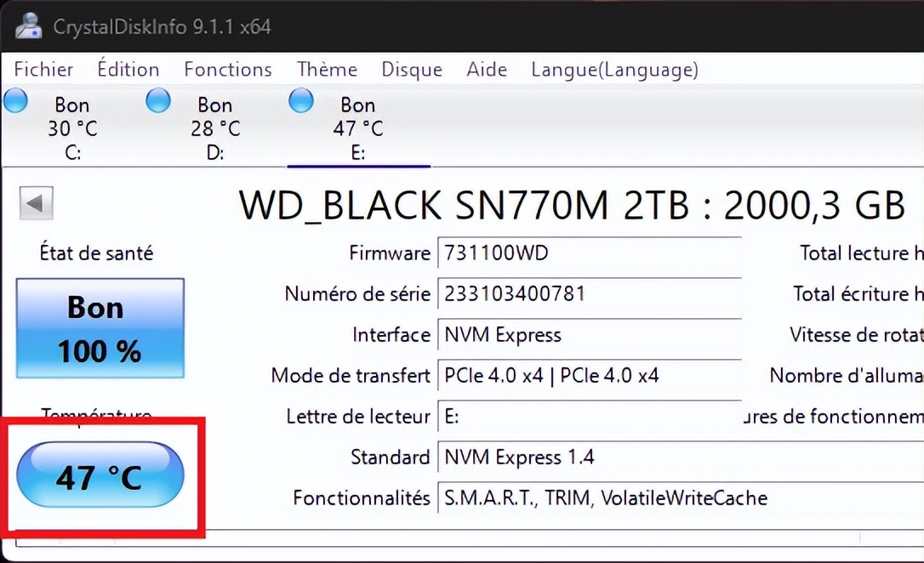Go to previous disk with the left arrow
This screenshot has width=924, height=563.
point(37,203)
